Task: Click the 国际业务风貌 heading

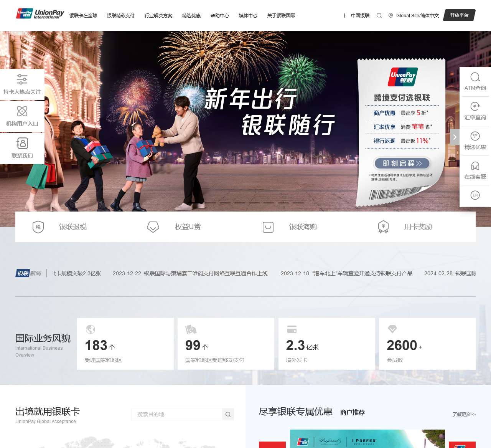Action: 43,338
